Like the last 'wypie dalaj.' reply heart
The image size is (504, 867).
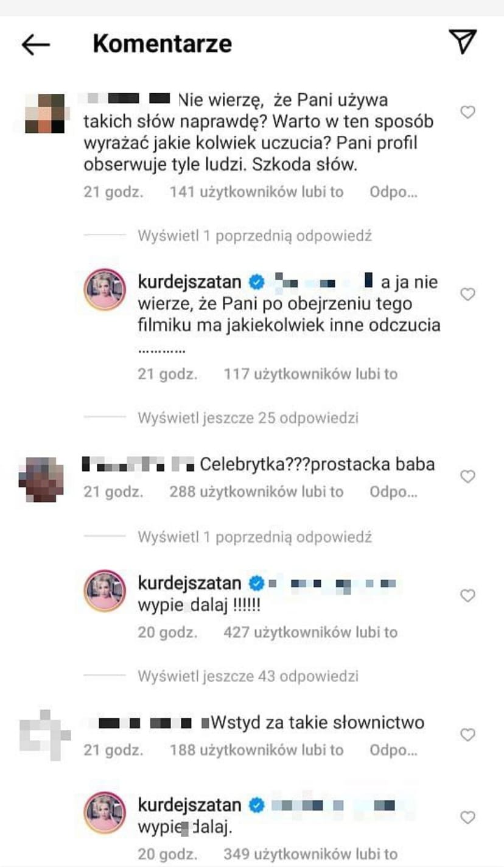467,817
